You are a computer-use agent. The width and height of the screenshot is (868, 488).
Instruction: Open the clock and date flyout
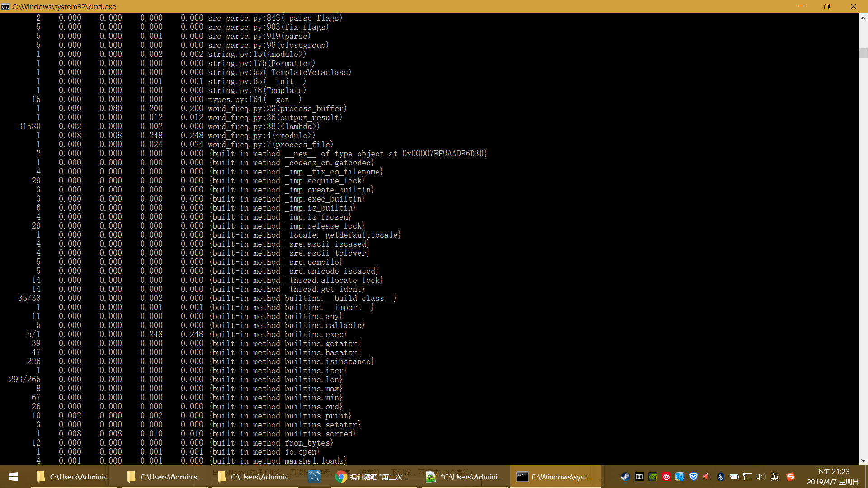pyautogui.click(x=833, y=477)
